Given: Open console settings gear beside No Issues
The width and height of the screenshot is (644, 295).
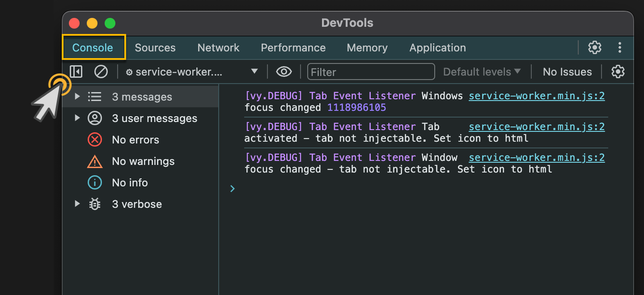Looking at the screenshot, I should [618, 72].
